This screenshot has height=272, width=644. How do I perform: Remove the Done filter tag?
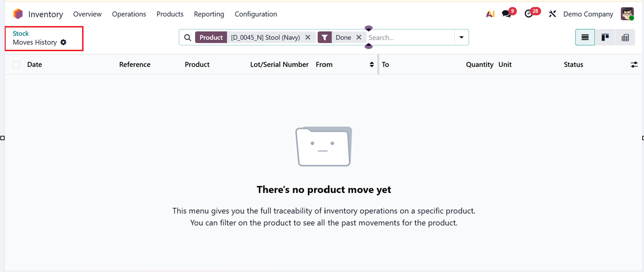[x=359, y=37]
